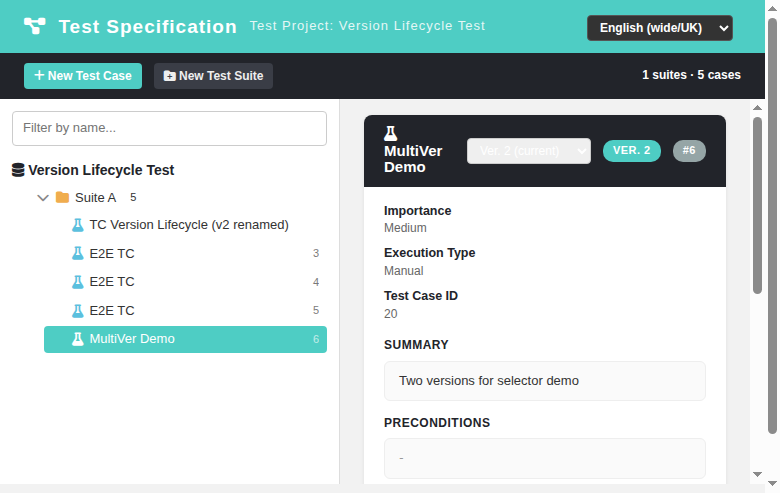Screen dimensions: 780x493
Task: Click the suite count 5 next to Suite A
Action: pyautogui.click(x=133, y=197)
